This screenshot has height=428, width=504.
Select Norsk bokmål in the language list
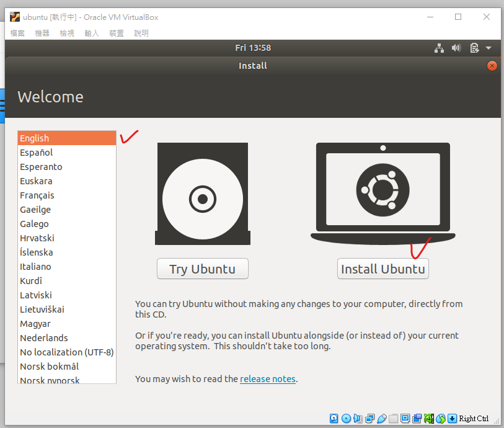[67, 366]
